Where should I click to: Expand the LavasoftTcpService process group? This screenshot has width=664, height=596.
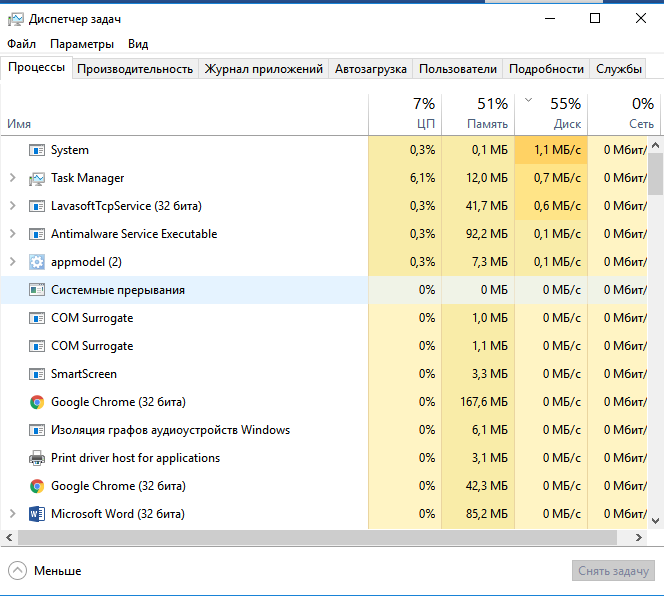12,206
